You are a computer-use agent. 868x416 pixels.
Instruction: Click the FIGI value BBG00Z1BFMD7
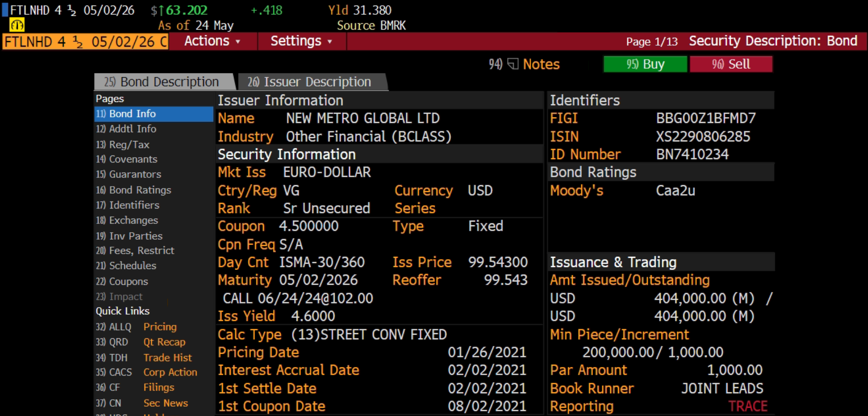[706, 118]
